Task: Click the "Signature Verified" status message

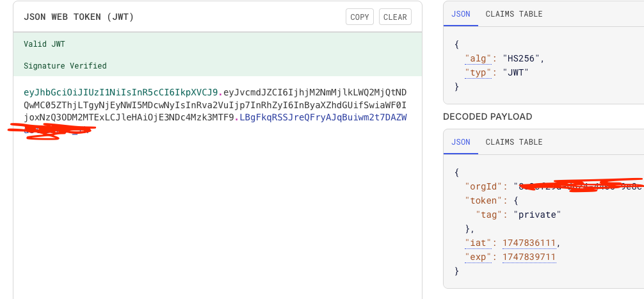Action: (x=65, y=66)
